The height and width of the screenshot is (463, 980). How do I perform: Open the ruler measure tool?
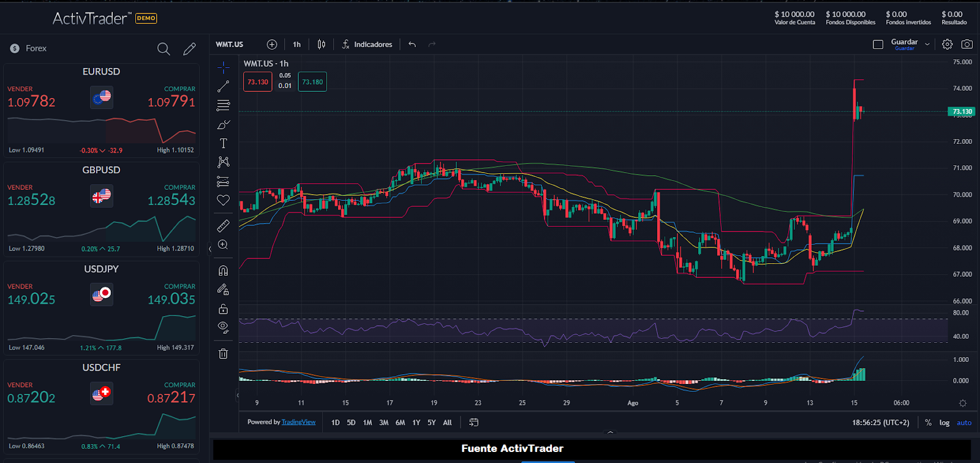[223, 226]
